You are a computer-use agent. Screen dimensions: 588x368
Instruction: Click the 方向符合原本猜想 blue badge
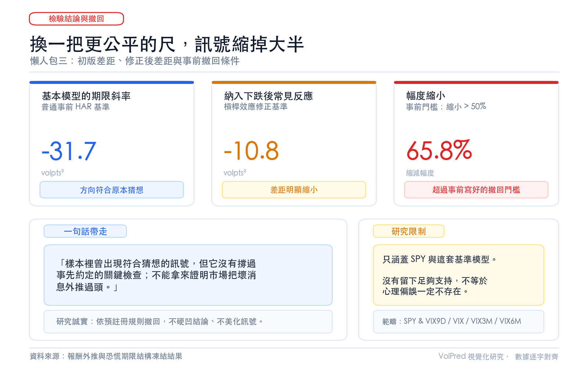112,190
